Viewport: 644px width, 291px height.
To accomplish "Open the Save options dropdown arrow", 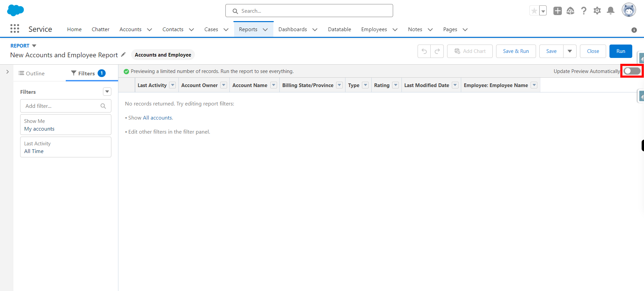I will point(570,51).
